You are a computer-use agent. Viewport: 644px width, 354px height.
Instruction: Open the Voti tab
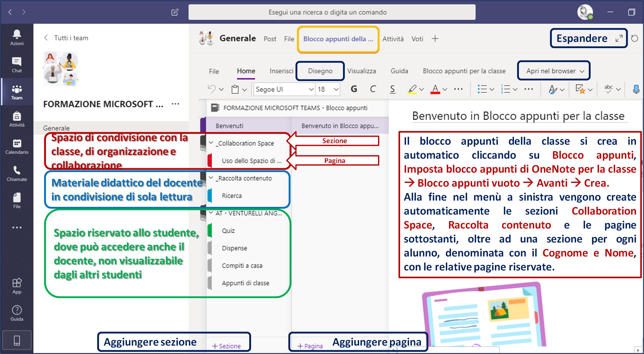(417, 39)
